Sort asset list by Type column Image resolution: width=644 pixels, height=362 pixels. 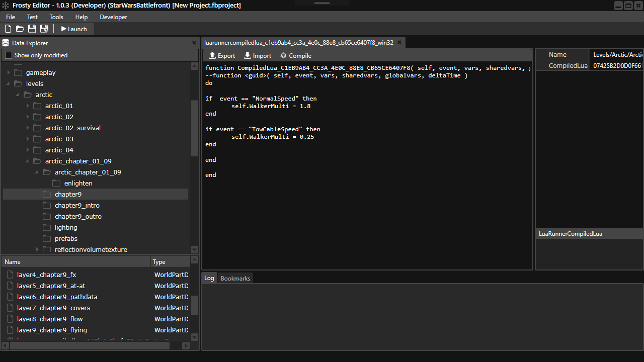point(171,262)
